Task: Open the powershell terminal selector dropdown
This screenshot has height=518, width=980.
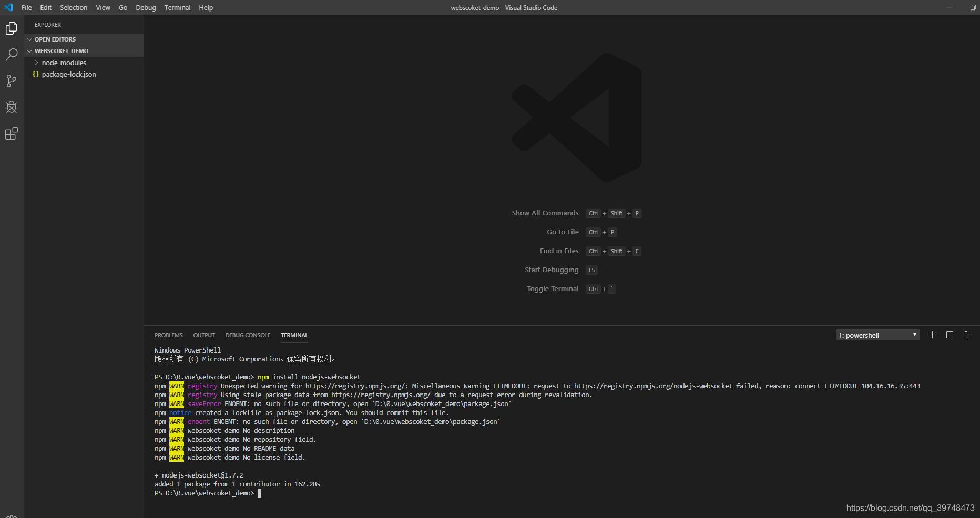Action: pos(877,335)
